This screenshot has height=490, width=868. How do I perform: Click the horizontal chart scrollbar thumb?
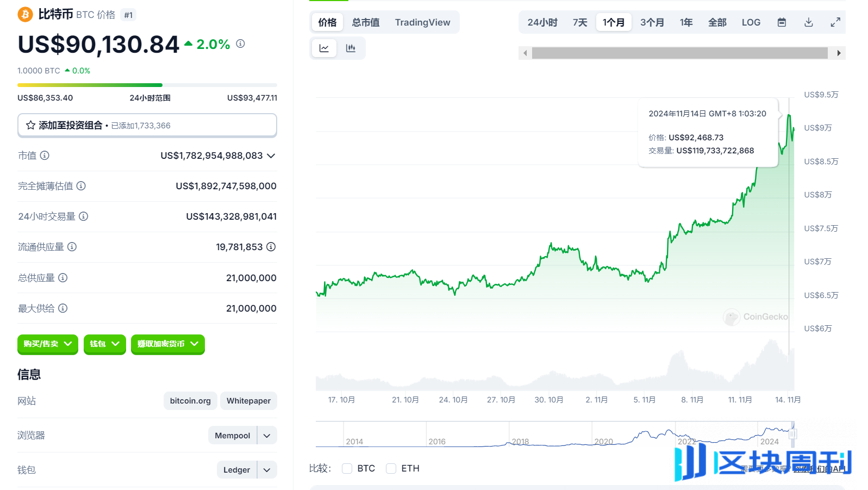(679, 53)
